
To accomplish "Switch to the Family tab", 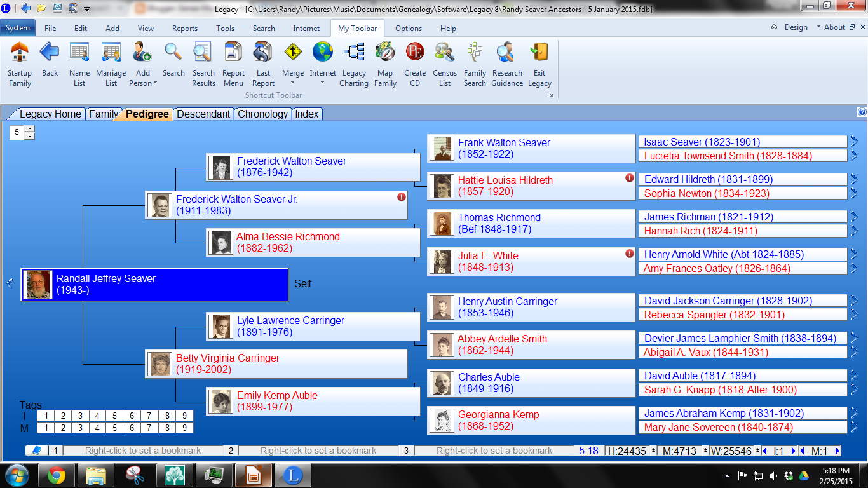I will [103, 114].
